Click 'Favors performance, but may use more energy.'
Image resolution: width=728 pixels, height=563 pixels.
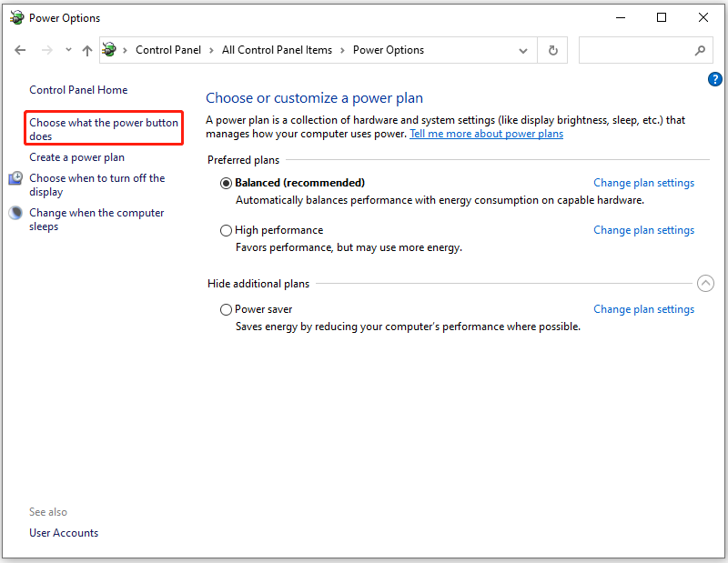point(349,247)
